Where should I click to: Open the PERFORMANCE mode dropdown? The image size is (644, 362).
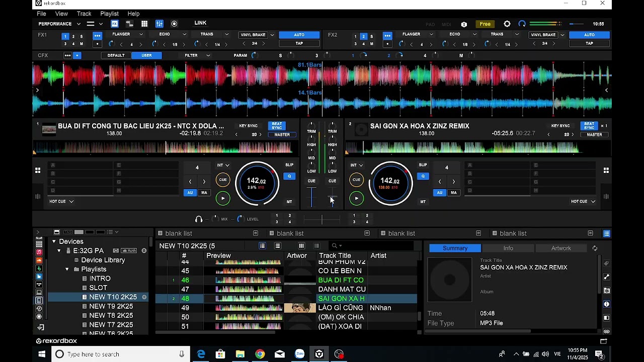(x=59, y=24)
